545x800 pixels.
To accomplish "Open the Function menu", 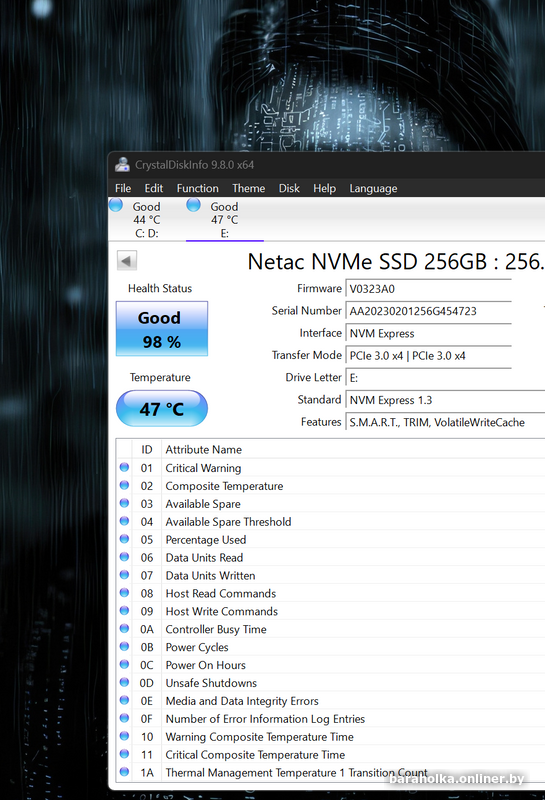I will [x=197, y=188].
